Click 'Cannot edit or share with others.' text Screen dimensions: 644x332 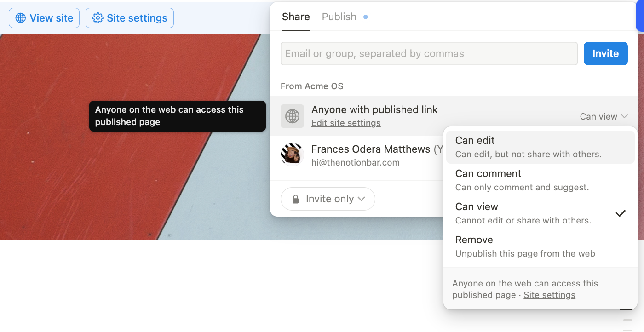(523, 220)
